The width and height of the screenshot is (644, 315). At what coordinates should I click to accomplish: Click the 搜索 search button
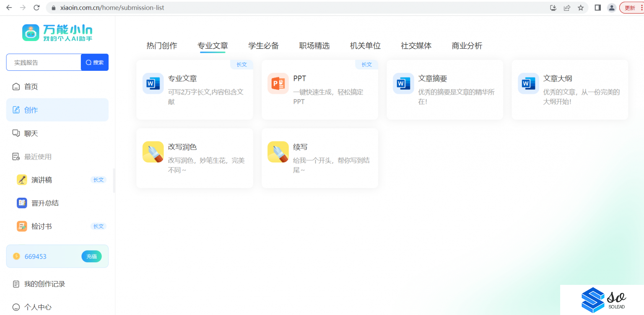pos(95,62)
